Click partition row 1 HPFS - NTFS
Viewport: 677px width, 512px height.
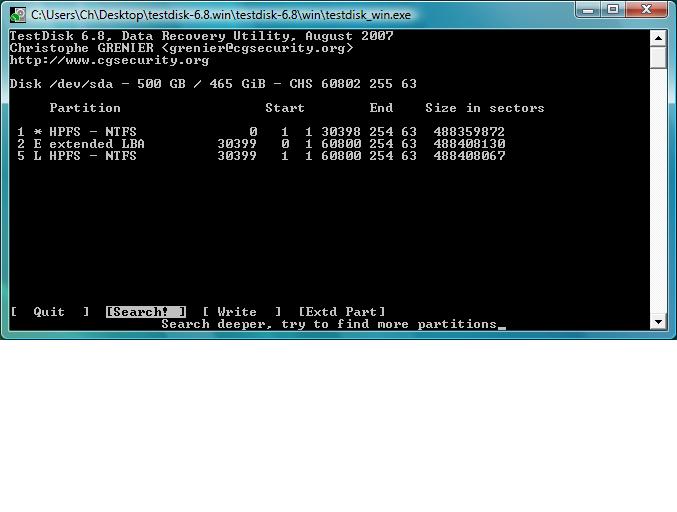261,132
